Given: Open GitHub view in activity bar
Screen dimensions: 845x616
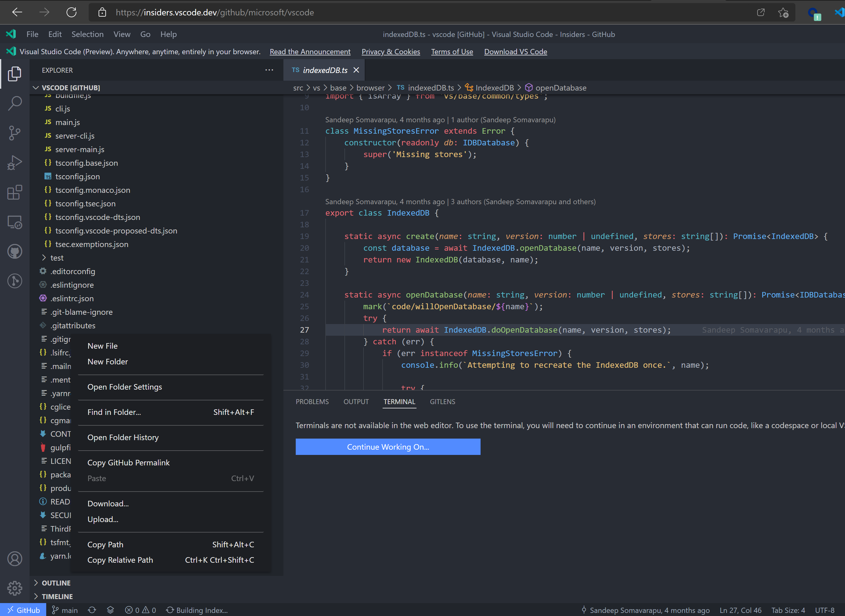Looking at the screenshot, I should click(15, 252).
